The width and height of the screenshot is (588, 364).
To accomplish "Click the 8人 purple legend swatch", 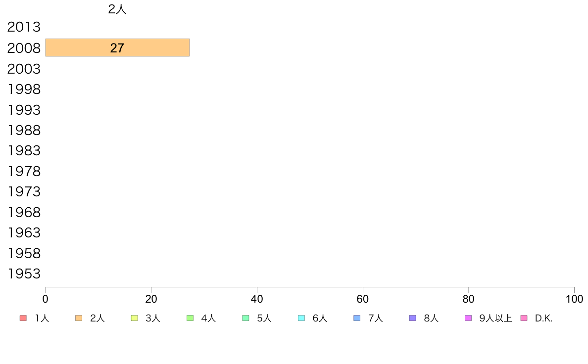I will tap(412, 318).
